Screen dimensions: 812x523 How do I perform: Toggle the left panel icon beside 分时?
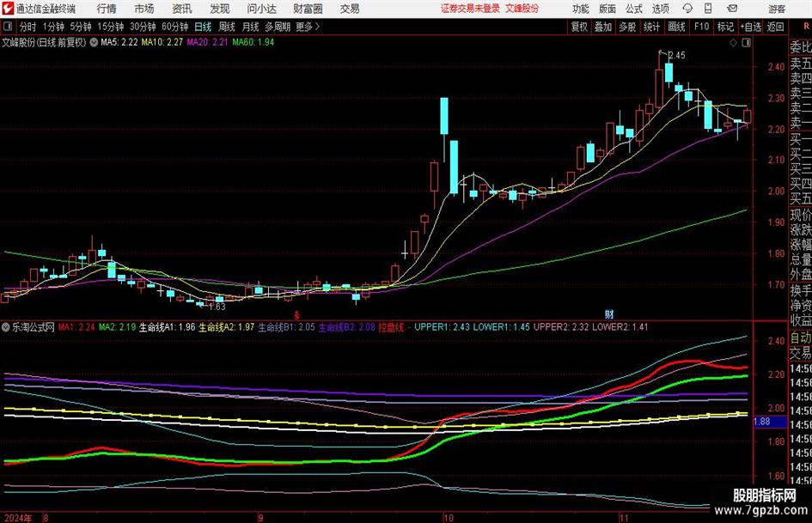(x=7, y=27)
